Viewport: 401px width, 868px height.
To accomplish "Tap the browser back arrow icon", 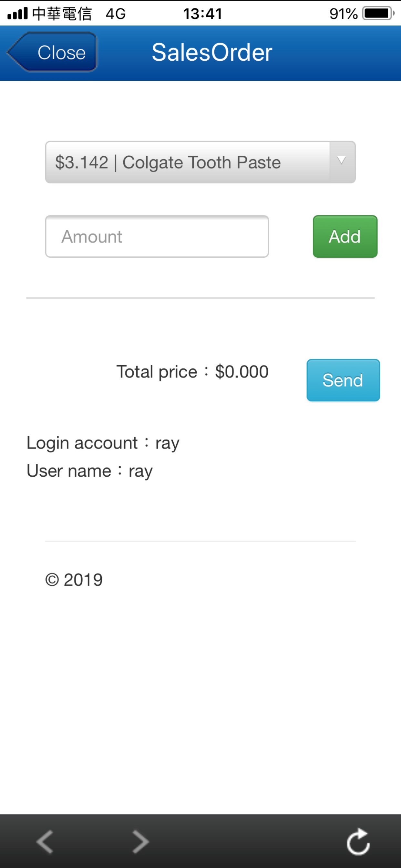I will pyautogui.click(x=45, y=842).
